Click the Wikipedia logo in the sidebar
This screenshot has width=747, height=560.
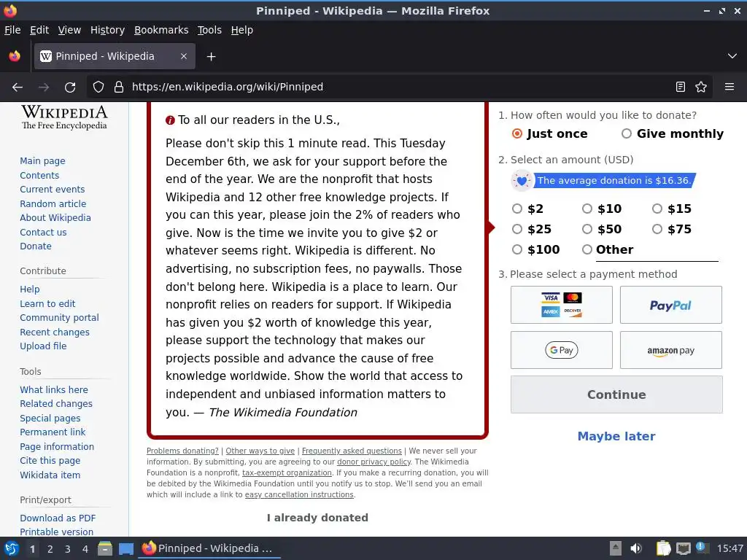pyautogui.click(x=64, y=117)
